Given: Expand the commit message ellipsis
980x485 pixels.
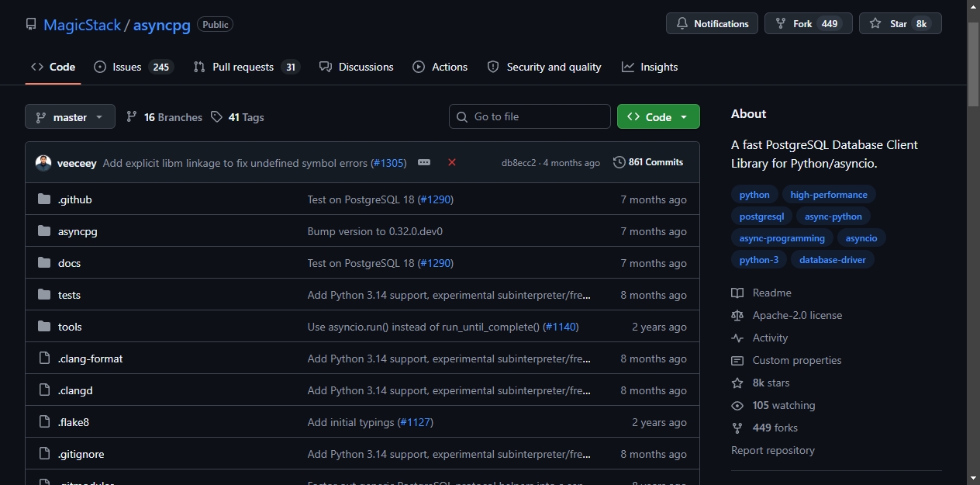Looking at the screenshot, I should click(x=424, y=162).
